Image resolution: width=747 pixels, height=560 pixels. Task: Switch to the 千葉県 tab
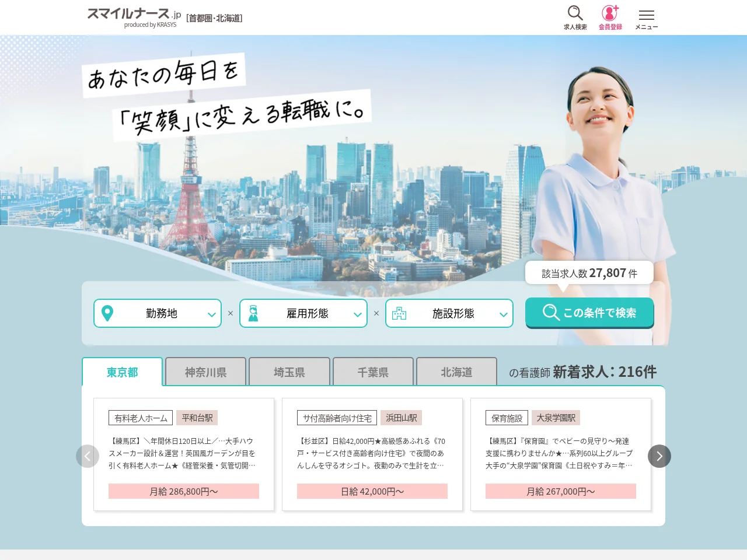373,372
